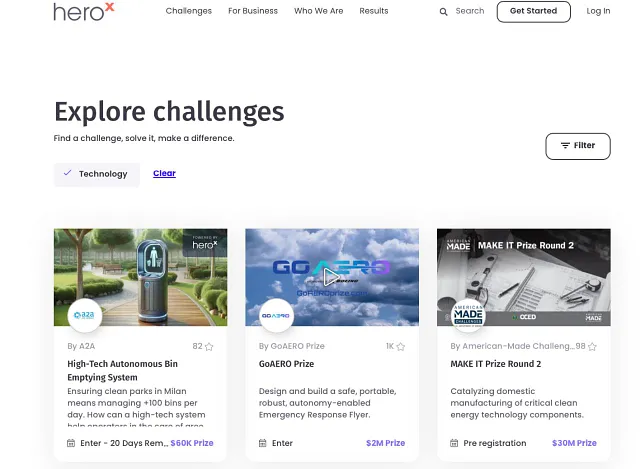Click the American Made Challenges round badge
The image size is (640, 469).
468,315
